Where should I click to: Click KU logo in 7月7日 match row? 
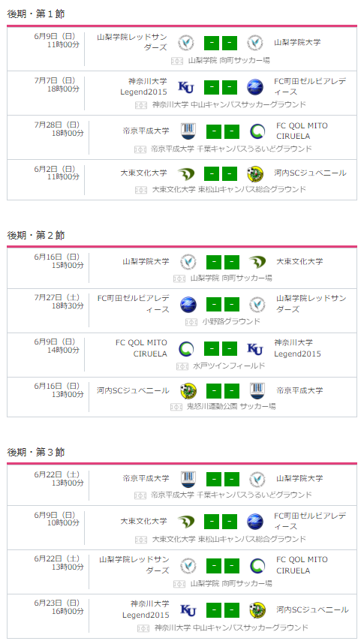[x=186, y=87]
